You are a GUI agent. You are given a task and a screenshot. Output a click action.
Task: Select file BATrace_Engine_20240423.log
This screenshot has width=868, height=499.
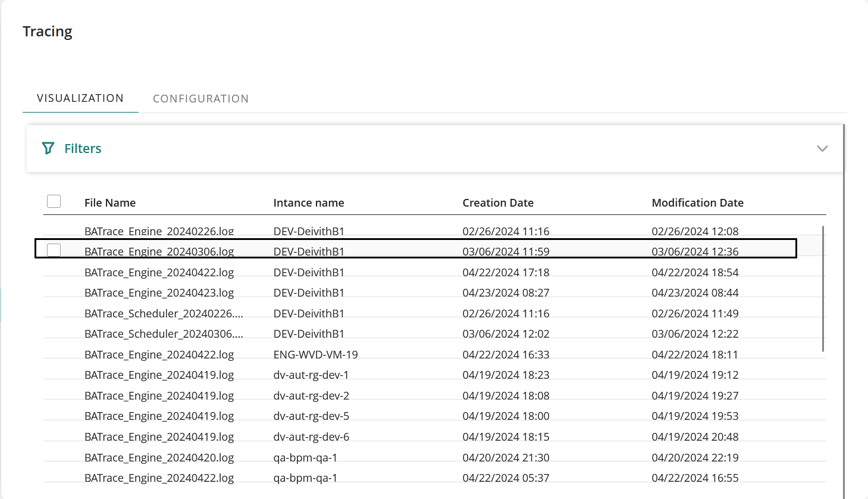click(159, 292)
